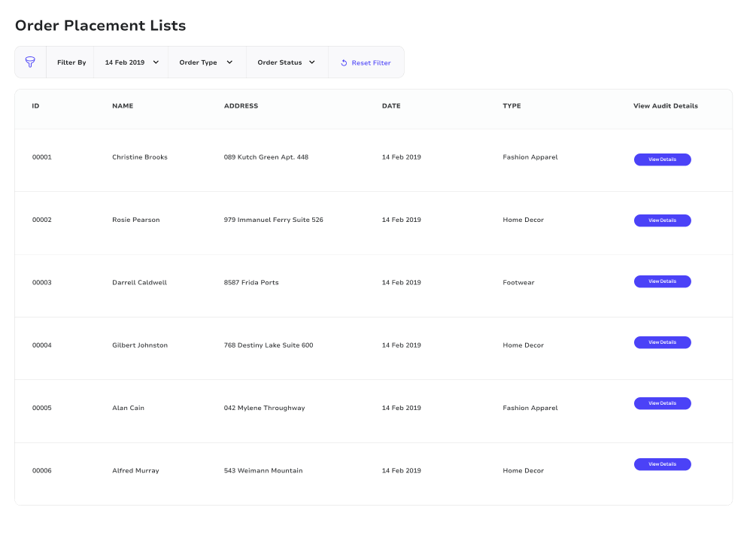Click the ID column header
Image resolution: width=756 pixels, height=553 pixels.
click(35, 106)
